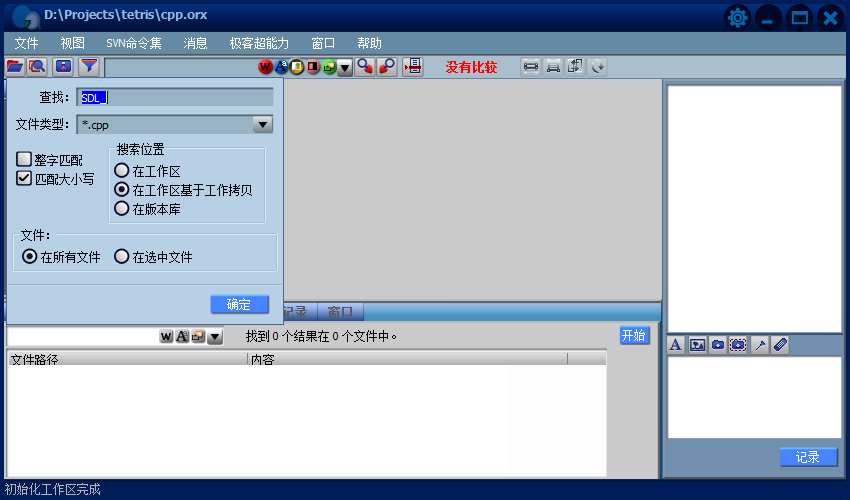850x500 pixels.
Task: Open settings gear in title bar
Action: pos(737,18)
